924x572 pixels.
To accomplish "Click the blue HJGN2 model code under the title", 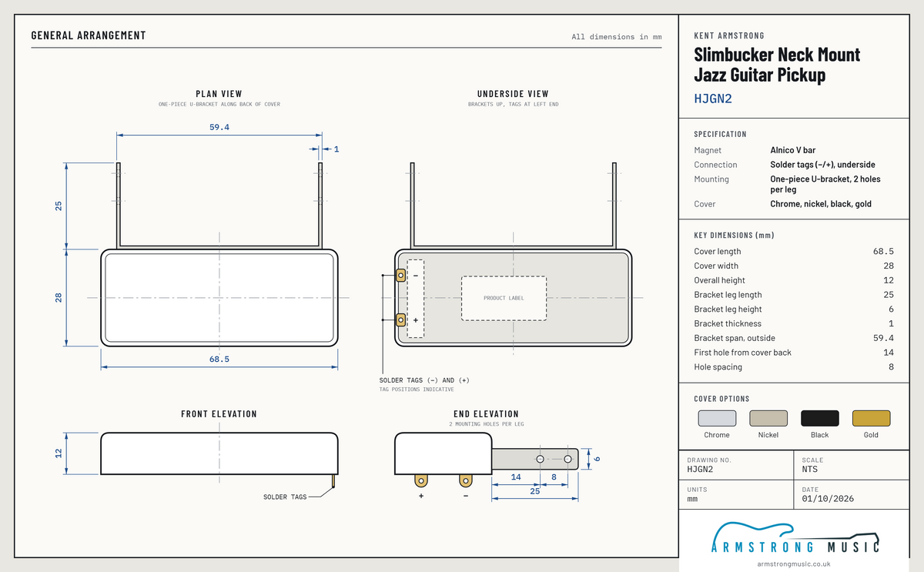I will coord(712,99).
